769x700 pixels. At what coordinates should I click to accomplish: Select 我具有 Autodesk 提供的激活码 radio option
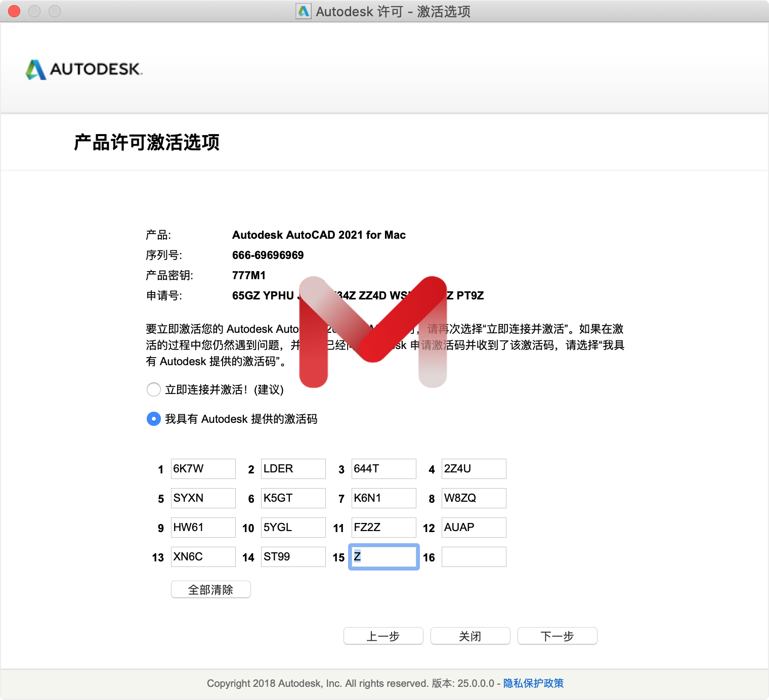pos(154,419)
